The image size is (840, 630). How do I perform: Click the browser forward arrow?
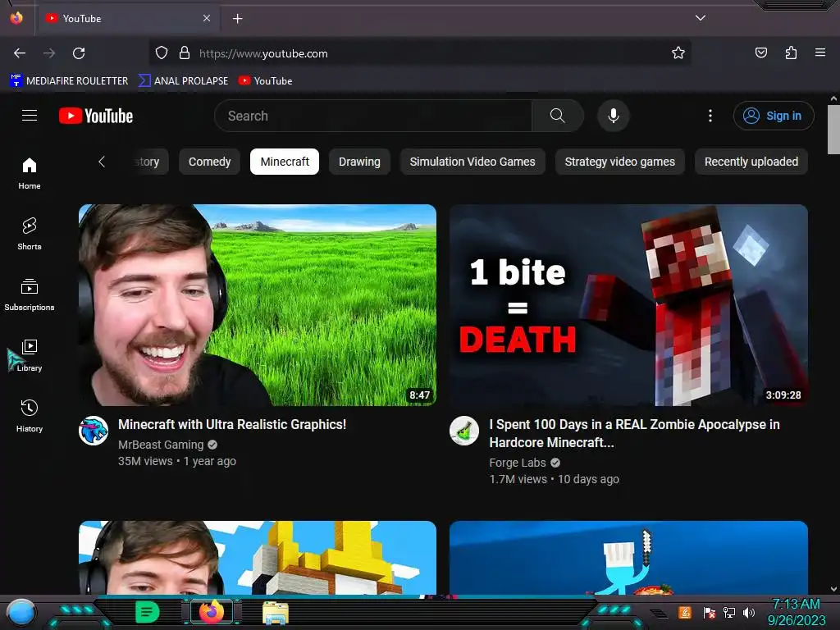49,53
